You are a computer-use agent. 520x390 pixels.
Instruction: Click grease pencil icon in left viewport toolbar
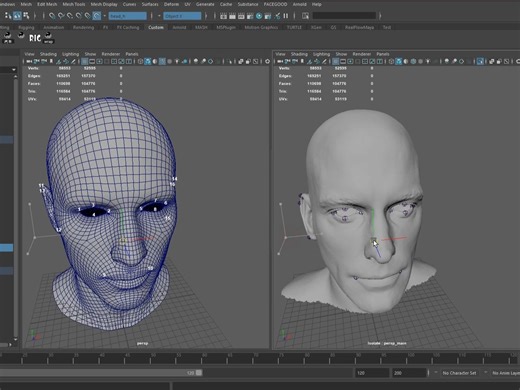[x=73, y=61]
